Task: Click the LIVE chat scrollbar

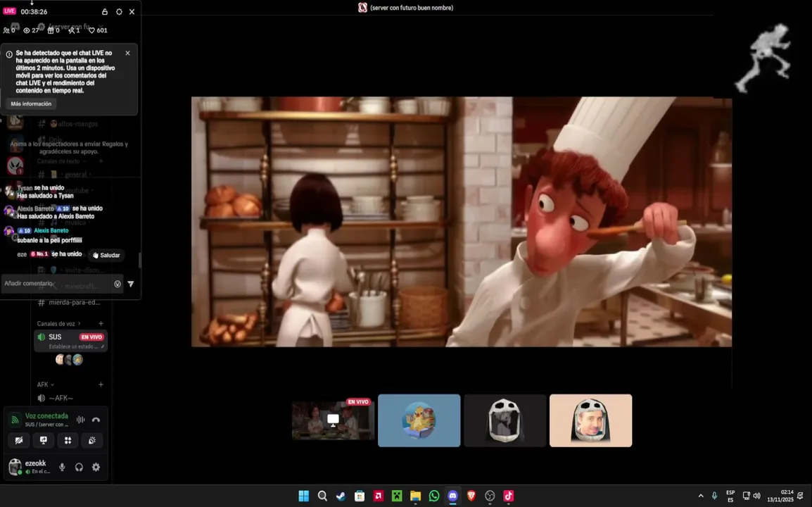Action: click(139, 261)
